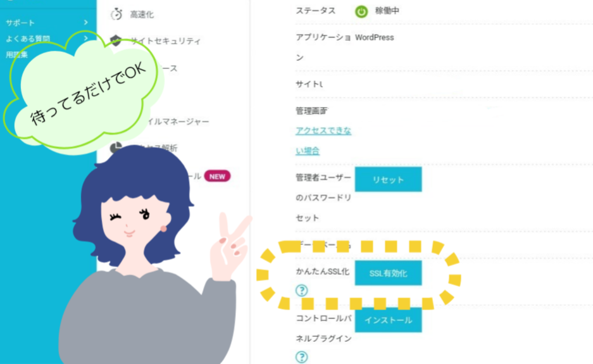Expand the サポート sidebar chevron
This screenshot has width=593, height=364.
tap(86, 22)
